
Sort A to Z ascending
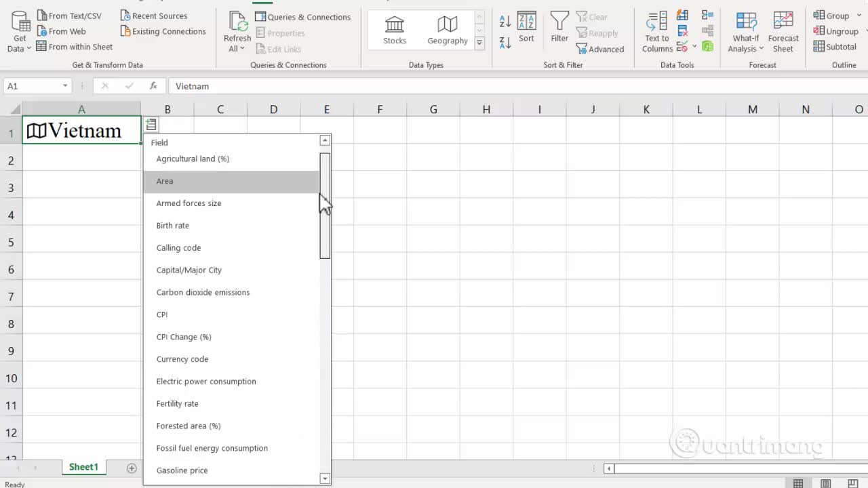pyautogui.click(x=505, y=22)
